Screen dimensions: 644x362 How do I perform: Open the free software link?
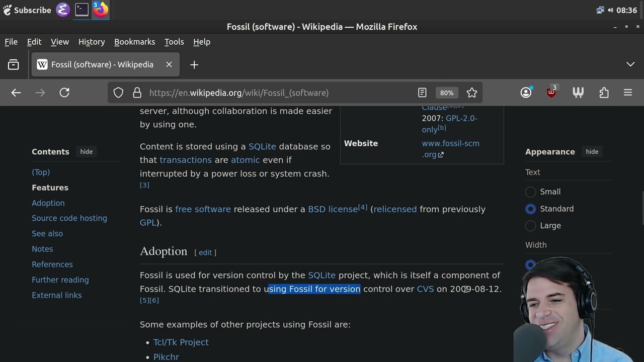click(203, 209)
